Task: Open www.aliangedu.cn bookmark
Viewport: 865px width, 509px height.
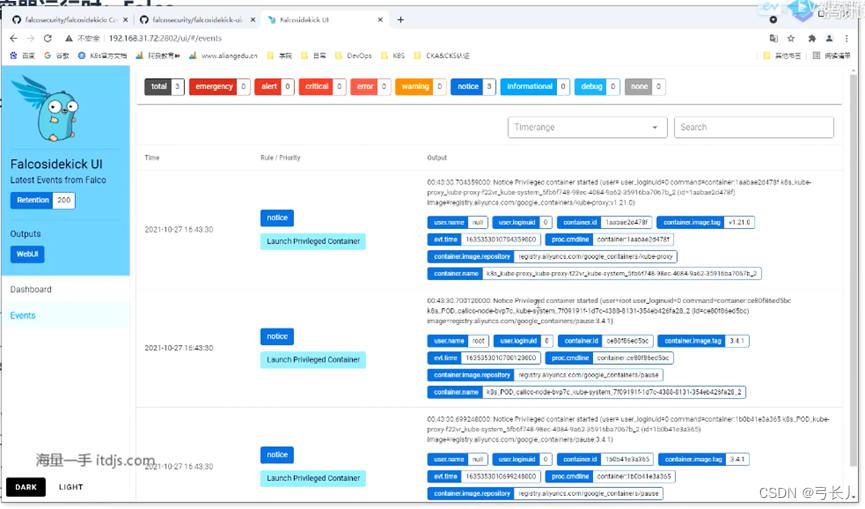Action: coord(223,56)
